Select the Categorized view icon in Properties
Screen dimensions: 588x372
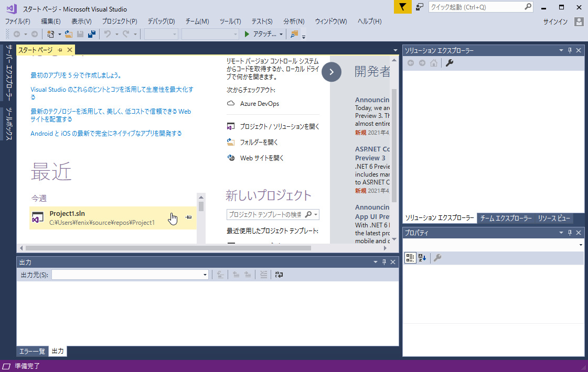pos(410,258)
